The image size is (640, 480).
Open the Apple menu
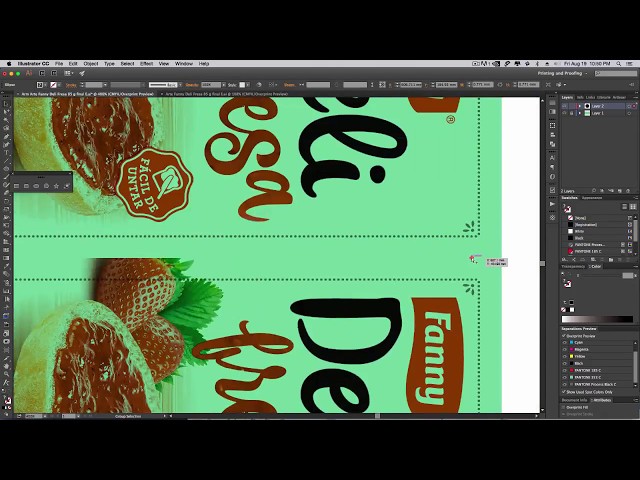click(9, 64)
